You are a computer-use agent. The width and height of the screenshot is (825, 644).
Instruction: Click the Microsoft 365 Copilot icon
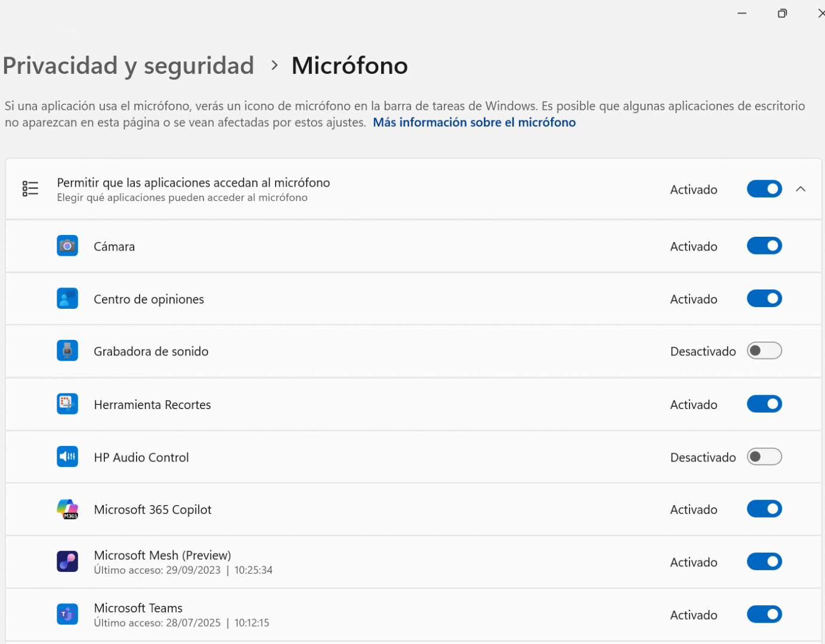(x=67, y=509)
